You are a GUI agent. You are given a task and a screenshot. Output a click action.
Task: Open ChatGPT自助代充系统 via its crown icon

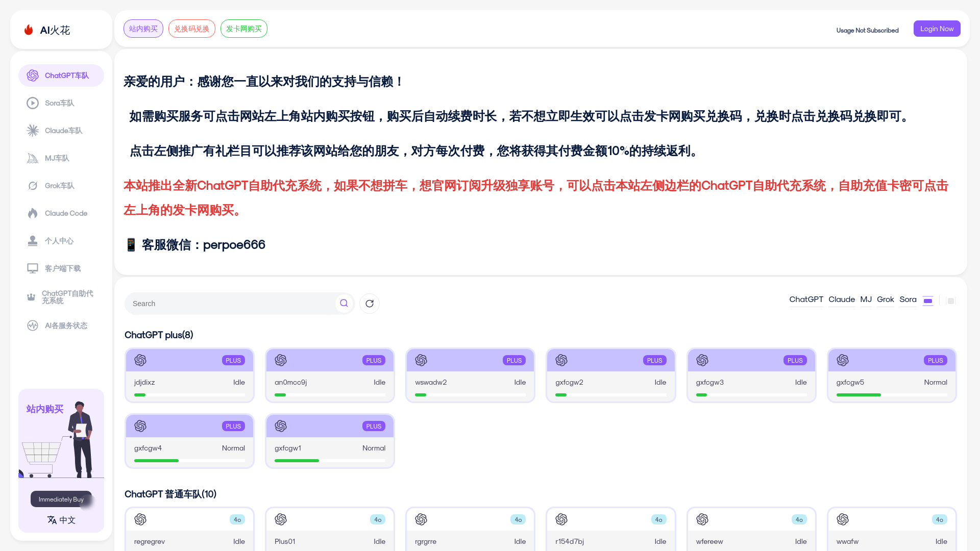pyautogui.click(x=31, y=297)
